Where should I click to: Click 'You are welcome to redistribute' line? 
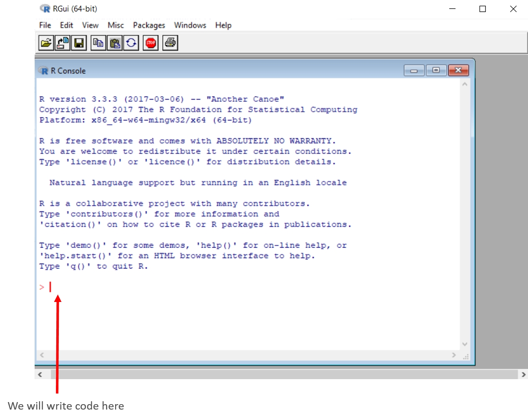(196, 151)
